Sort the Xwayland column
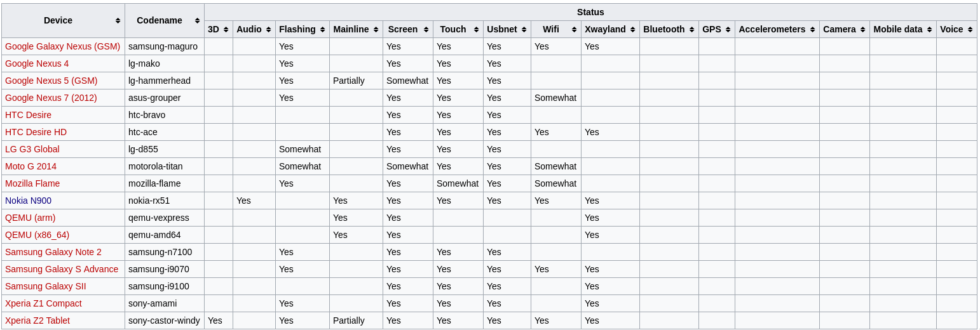The height and width of the screenshot is (330, 980). 632,29
